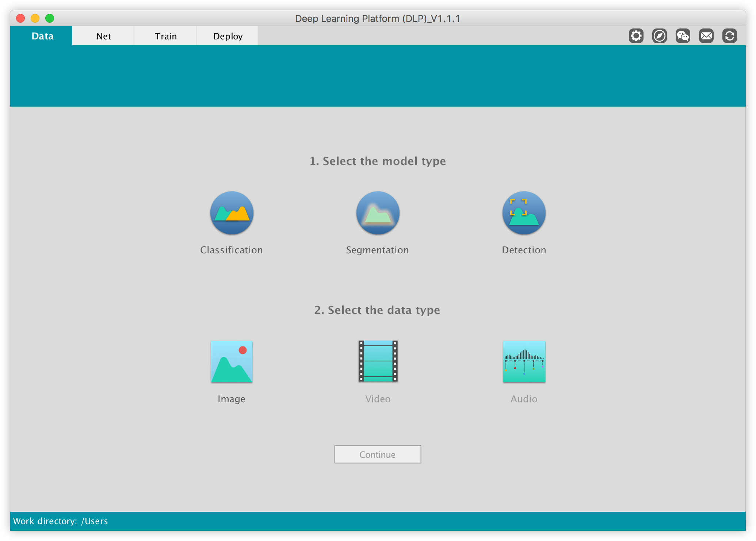The image size is (756, 541).
Task: Open the WeChat contact icon
Action: coord(683,36)
